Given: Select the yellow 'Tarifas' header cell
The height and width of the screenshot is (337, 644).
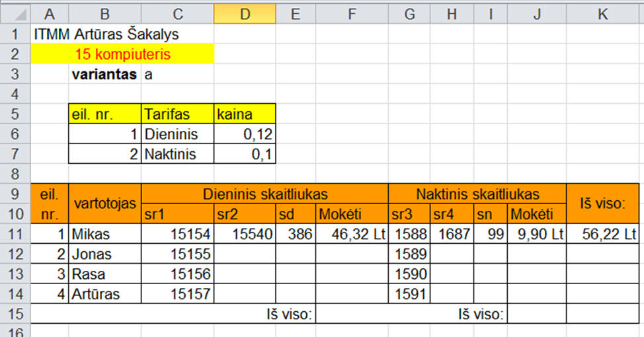Looking at the screenshot, I should tap(177, 114).
